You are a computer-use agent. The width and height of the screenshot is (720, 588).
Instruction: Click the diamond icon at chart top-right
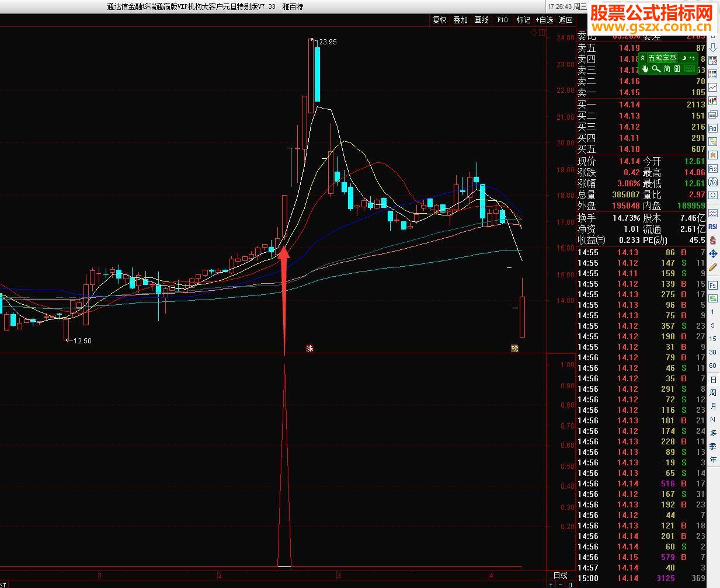pos(533,33)
